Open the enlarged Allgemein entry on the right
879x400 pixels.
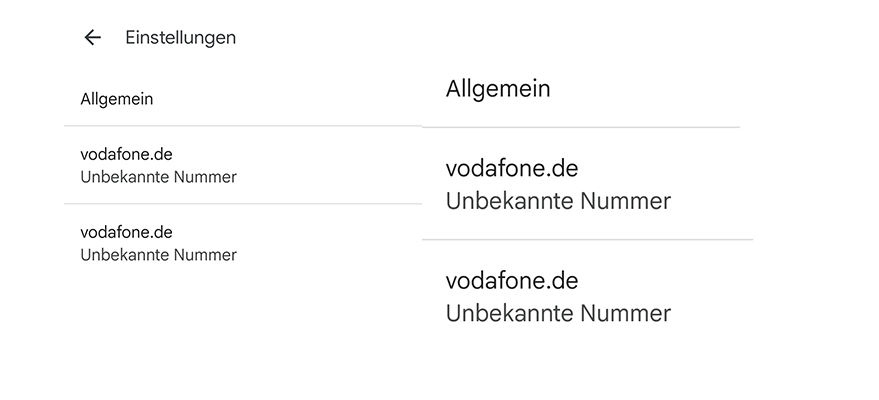pos(498,89)
